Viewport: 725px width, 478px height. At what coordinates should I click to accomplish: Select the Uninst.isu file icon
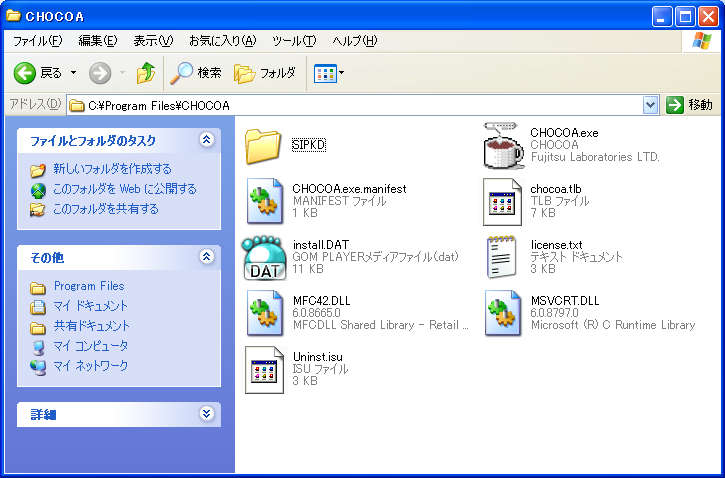coord(265,369)
